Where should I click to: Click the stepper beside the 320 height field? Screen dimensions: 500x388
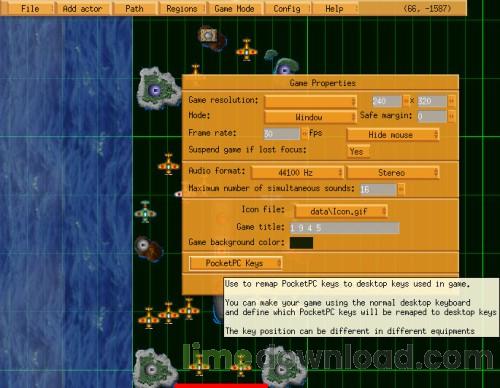[x=452, y=101]
